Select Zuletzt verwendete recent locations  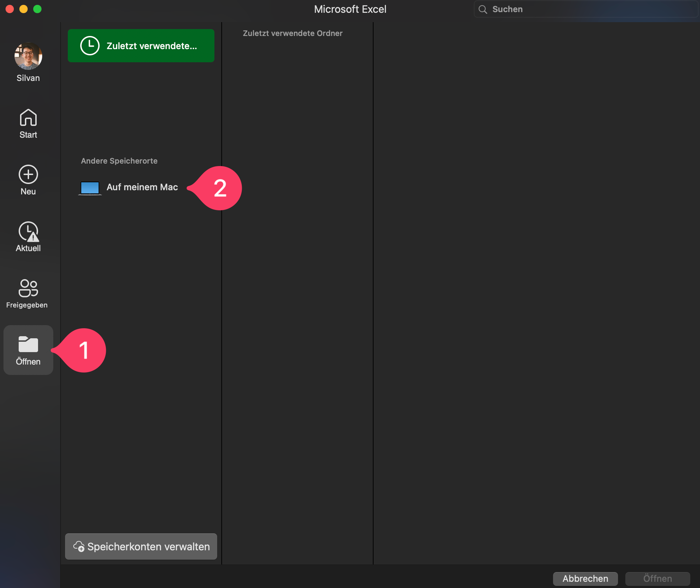coord(141,46)
